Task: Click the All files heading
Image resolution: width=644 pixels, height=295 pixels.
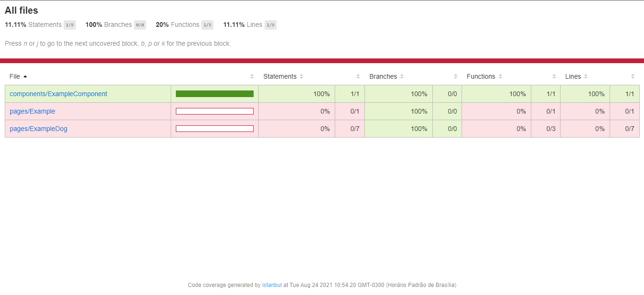Action: point(21,10)
